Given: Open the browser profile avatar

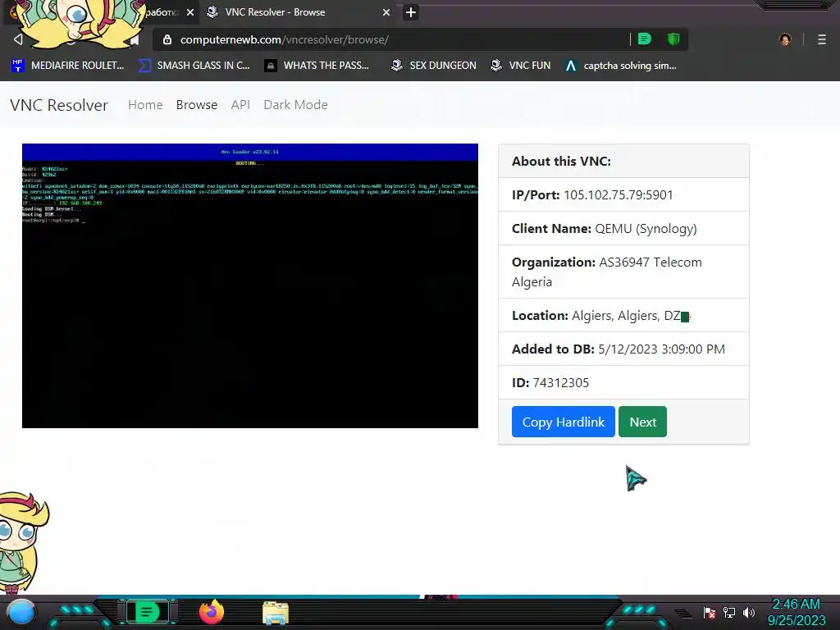Looking at the screenshot, I should pyautogui.click(x=785, y=39).
